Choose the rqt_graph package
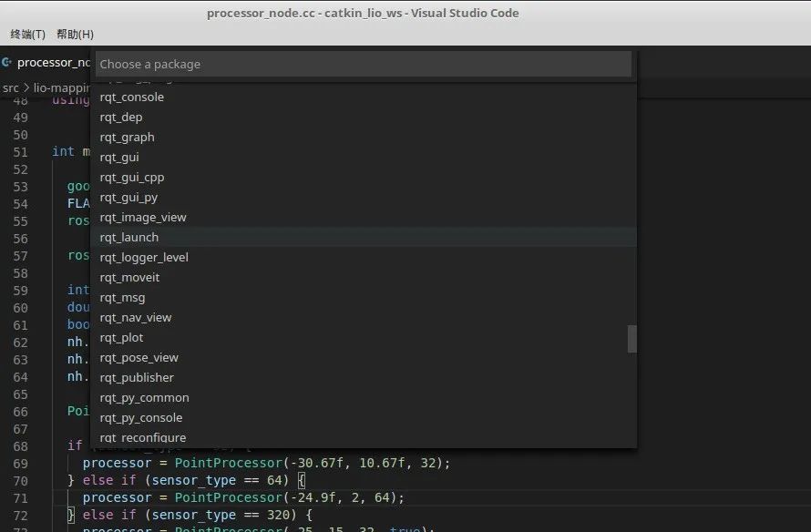 point(364,137)
